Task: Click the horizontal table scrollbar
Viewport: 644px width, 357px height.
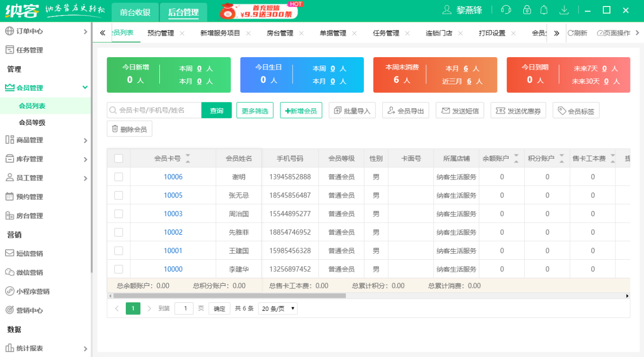Action: [230, 296]
